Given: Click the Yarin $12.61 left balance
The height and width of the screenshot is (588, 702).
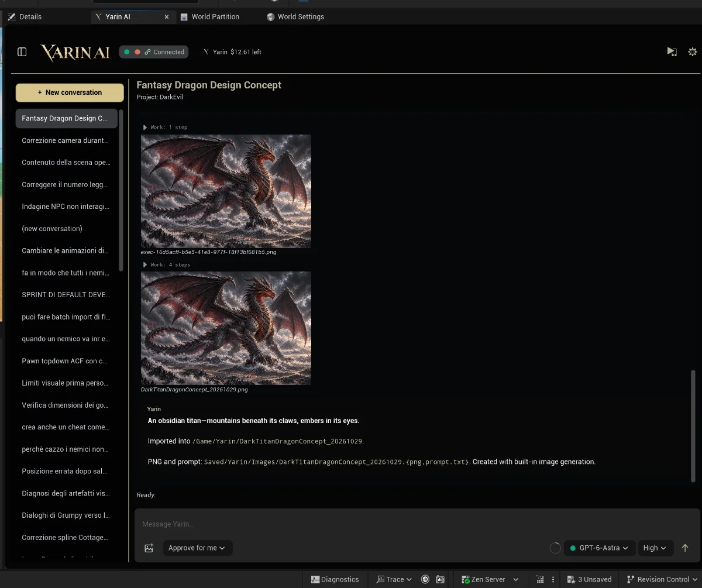Looking at the screenshot, I should 232,52.
